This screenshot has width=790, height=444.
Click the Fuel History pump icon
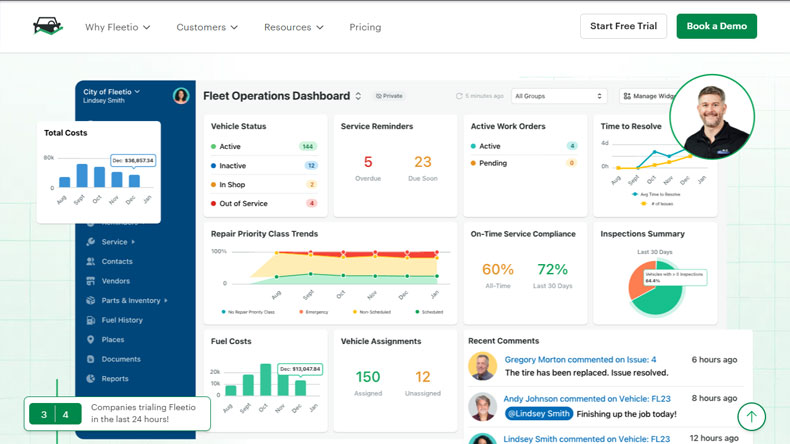[x=91, y=320]
